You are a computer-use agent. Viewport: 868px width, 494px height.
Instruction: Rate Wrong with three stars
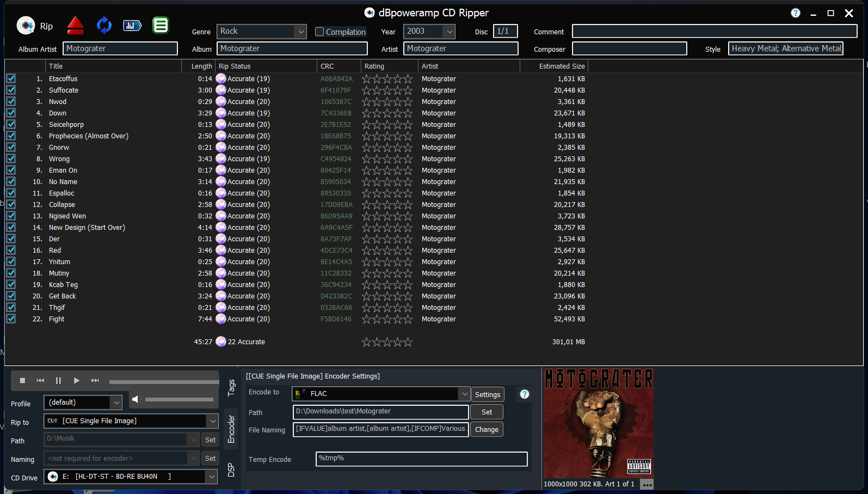click(387, 159)
